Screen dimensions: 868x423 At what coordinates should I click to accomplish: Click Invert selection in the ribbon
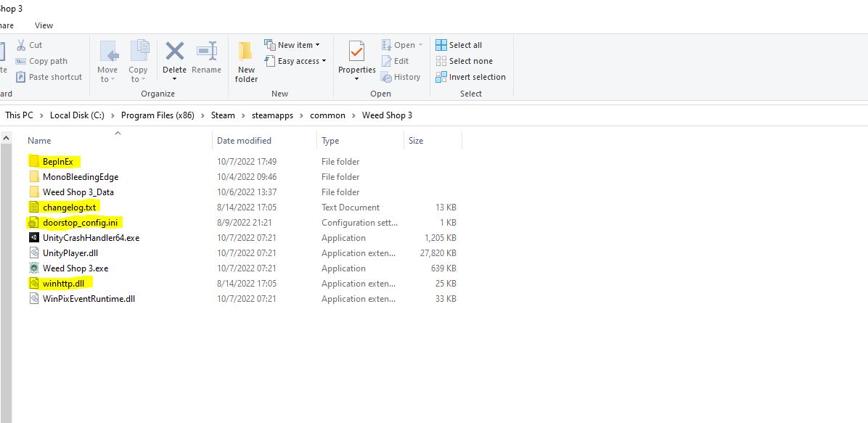470,77
